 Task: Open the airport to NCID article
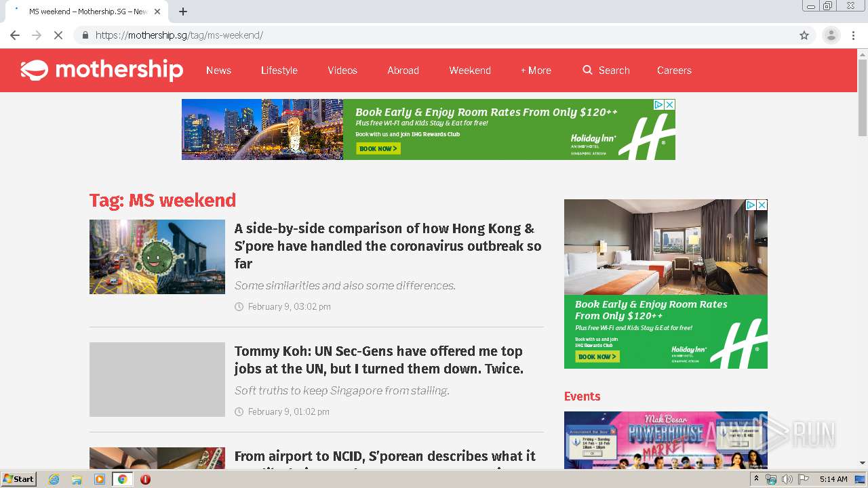(x=385, y=458)
